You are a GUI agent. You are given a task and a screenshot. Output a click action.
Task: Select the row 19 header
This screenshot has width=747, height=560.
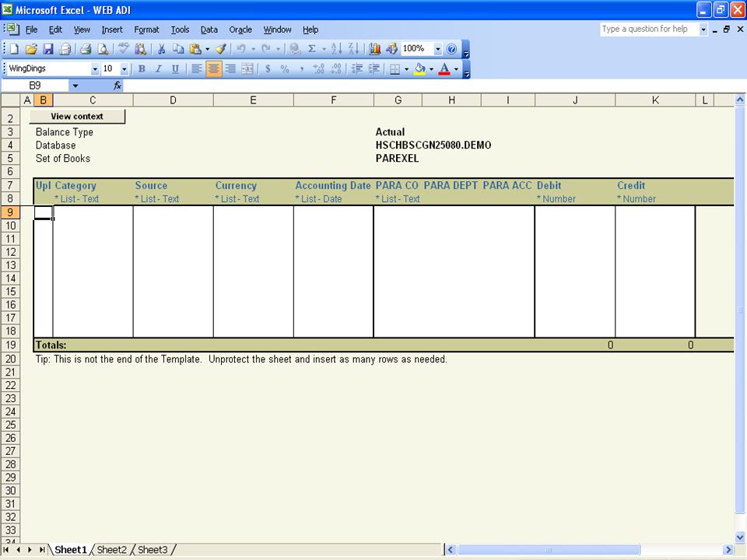click(10, 345)
